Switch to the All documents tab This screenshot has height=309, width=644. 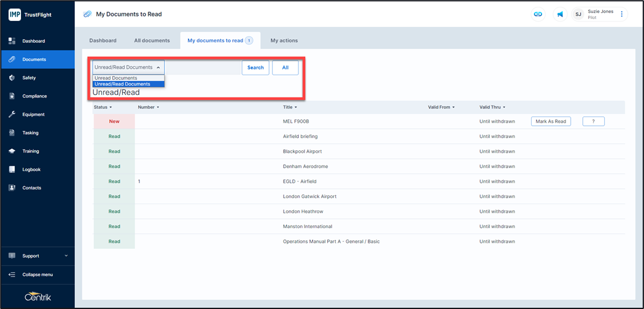click(152, 40)
